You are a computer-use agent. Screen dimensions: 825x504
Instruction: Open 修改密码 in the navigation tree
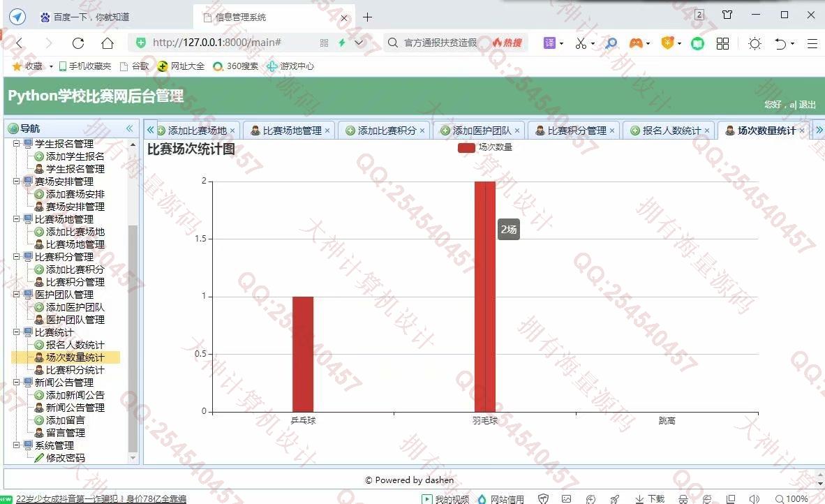tap(65, 458)
